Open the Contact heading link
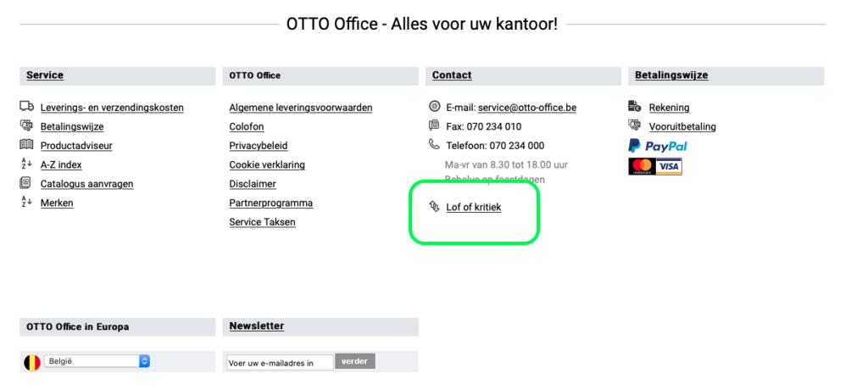 [452, 75]
